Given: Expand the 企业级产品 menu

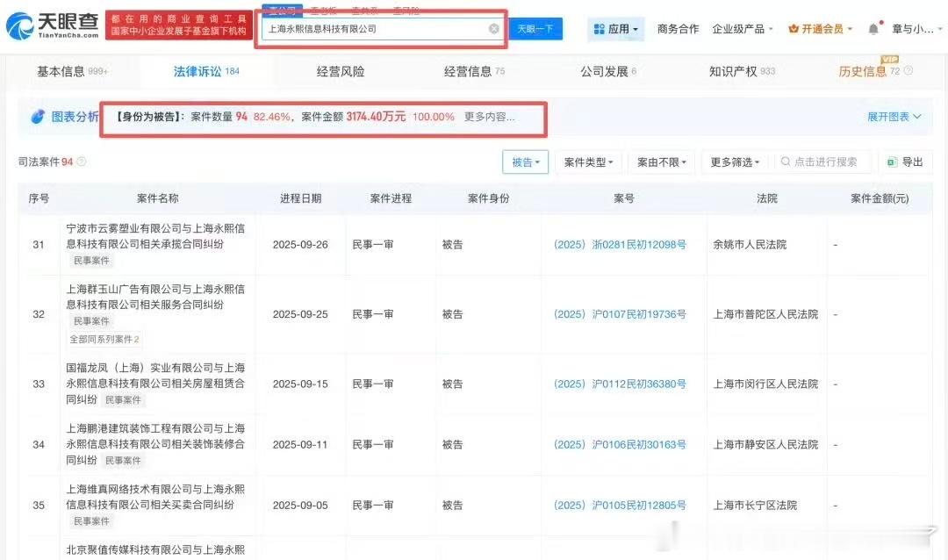Looking at the screenshot, I should pos(743,29).
